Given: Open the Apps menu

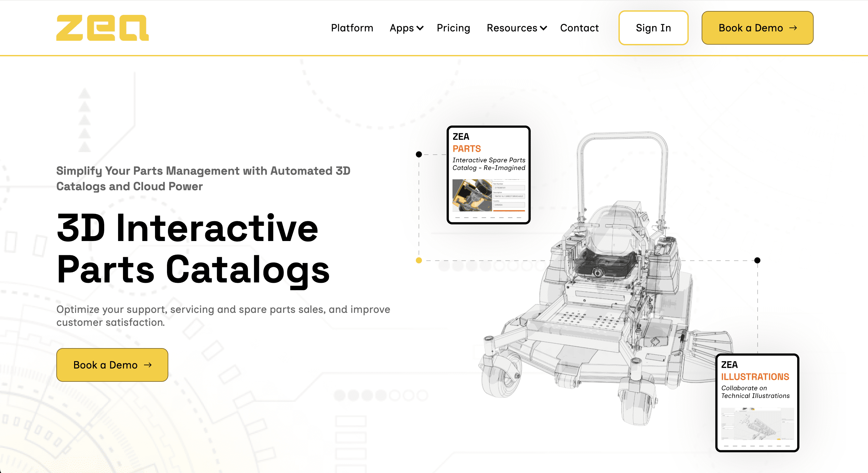Looking at the screenshot, I should pyautogui.click(x=401, y=28).
